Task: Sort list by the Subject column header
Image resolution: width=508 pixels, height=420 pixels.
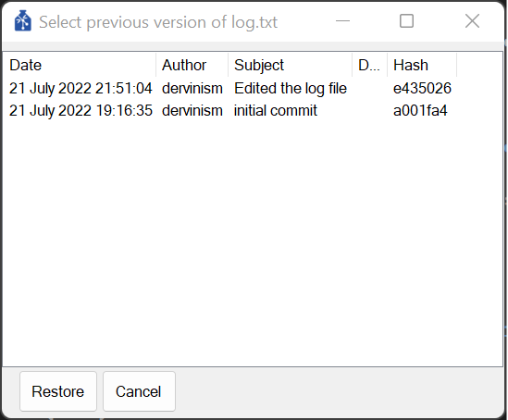Action: 291,65
